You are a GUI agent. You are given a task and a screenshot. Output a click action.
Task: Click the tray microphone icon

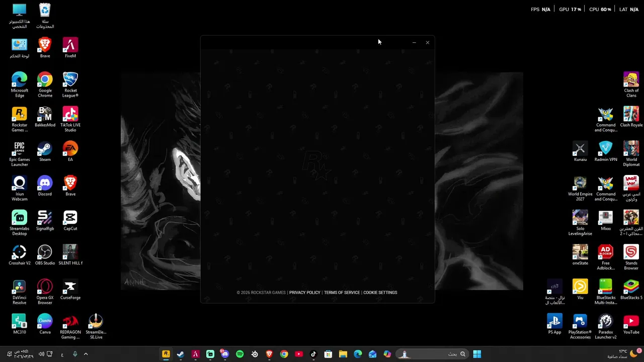[75, 354]
